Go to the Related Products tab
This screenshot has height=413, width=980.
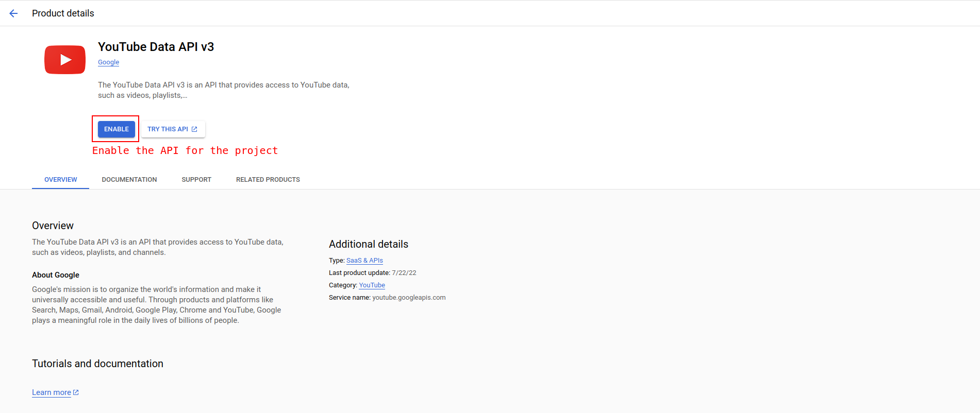[268, 180]
